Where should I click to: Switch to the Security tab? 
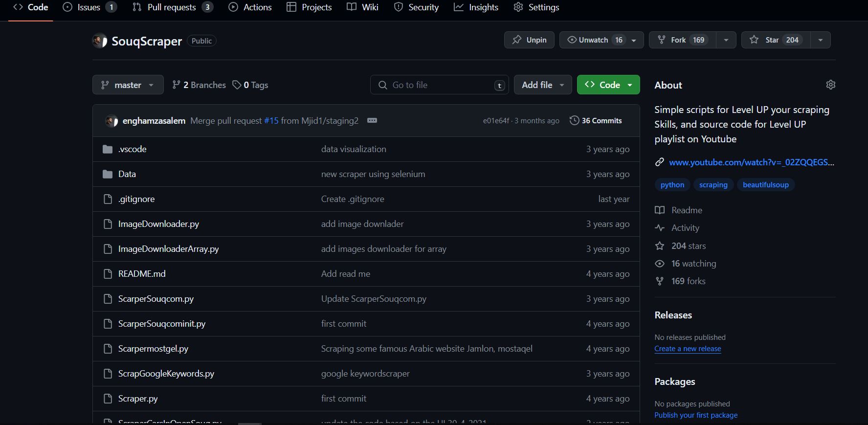coord(416,7)
